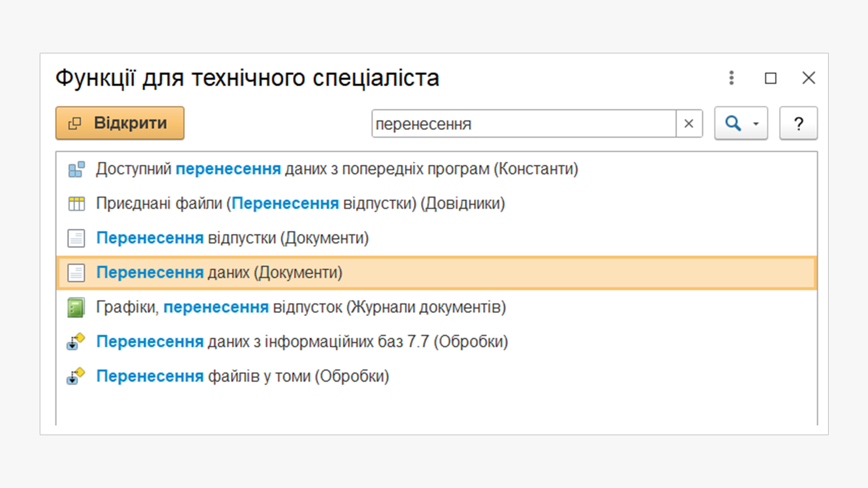Clear the search field with the X

(689, 123)
